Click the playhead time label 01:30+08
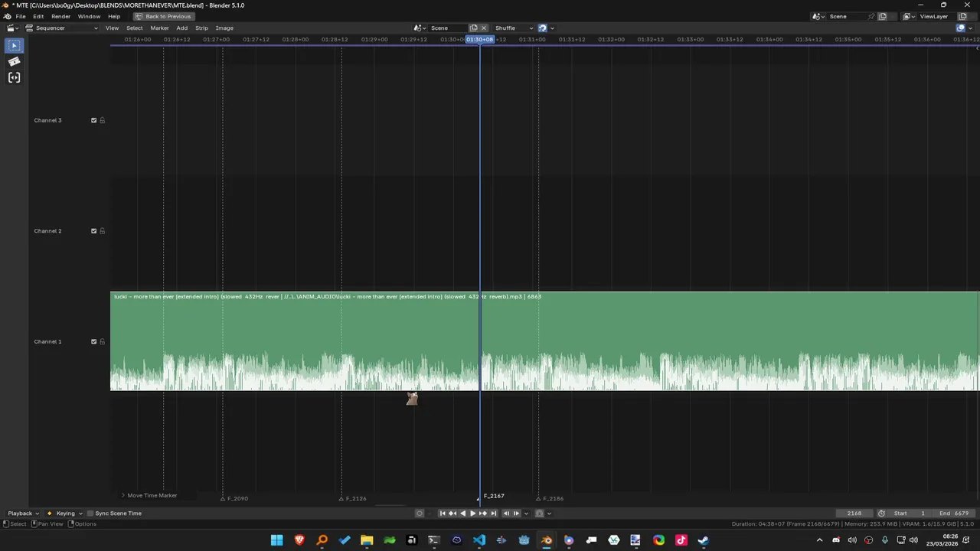This screenshot has height=551, width=980. click(x=480, y=40)
